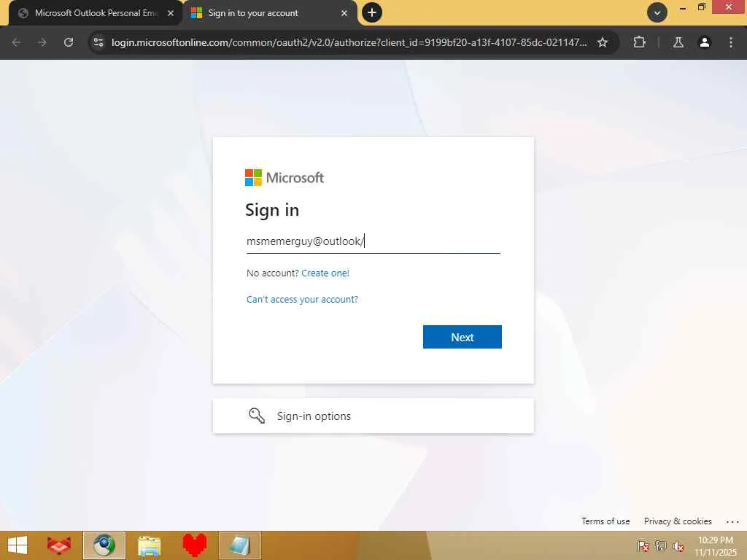Open Terms of use link

[605, 521]
